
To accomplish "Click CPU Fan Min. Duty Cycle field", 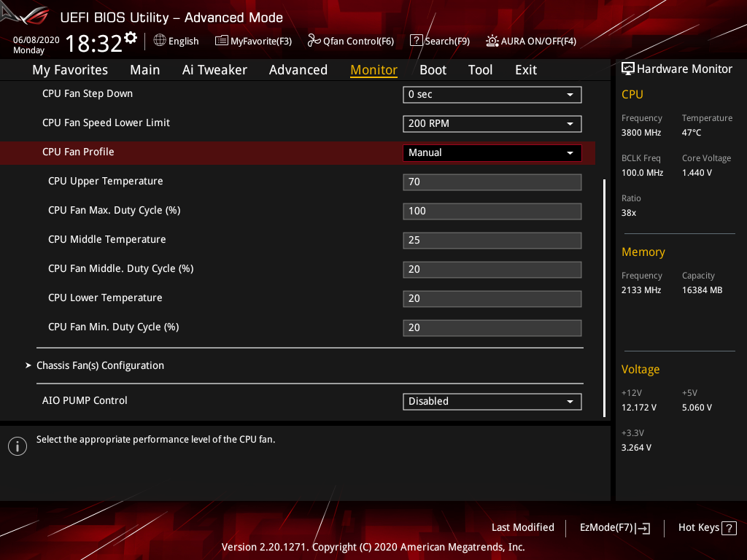I will coord(492,327).
